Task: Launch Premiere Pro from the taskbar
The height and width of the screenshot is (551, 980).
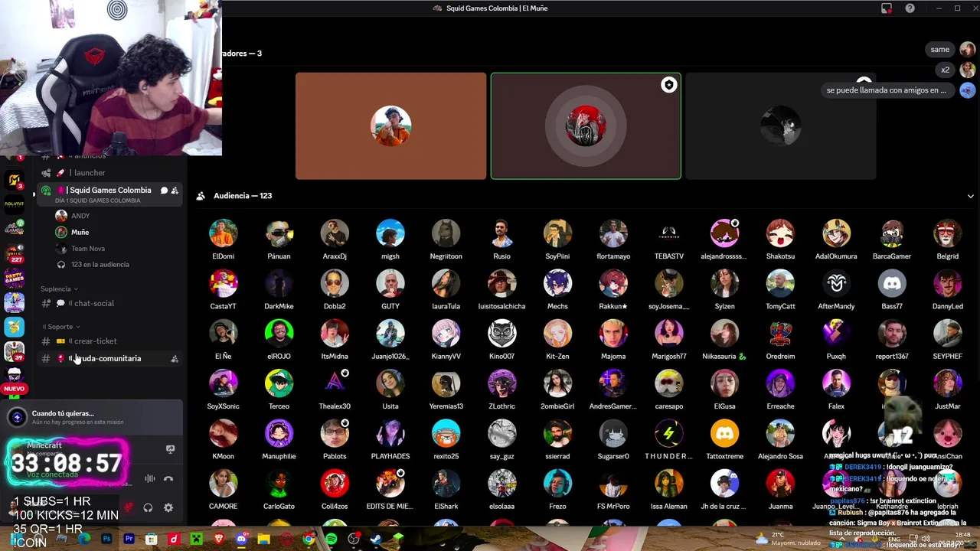Action: tap(129, 540)
